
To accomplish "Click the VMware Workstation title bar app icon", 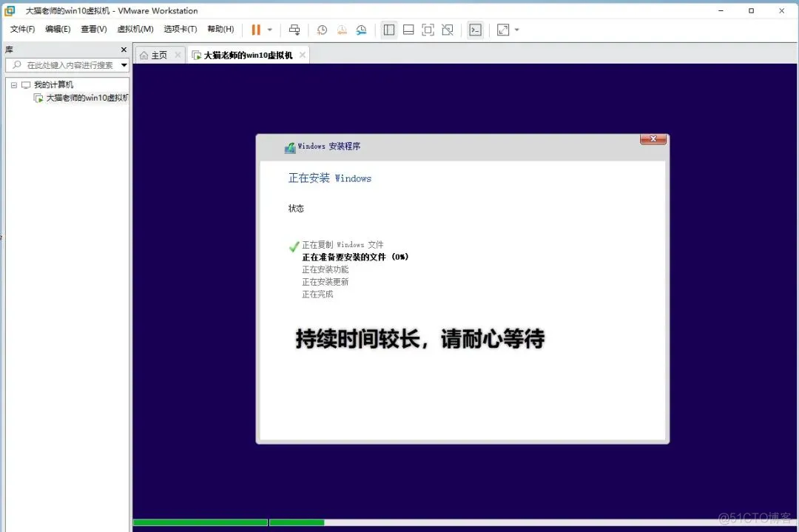I will coord(10,10).
